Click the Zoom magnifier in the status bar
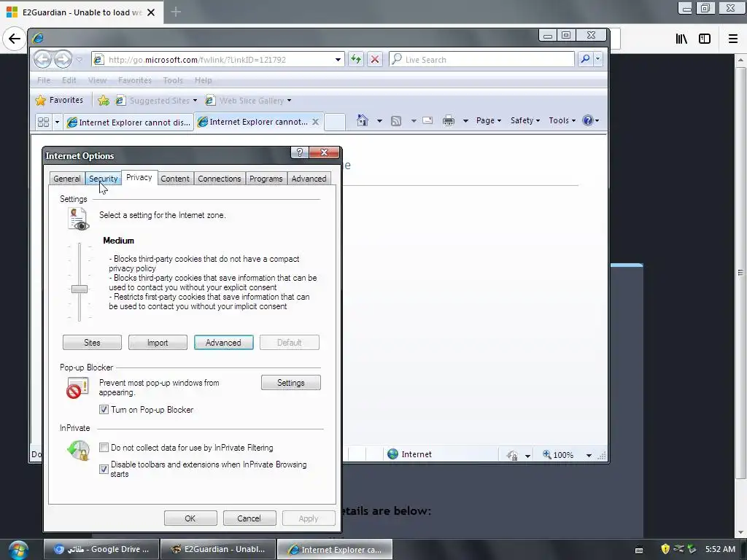The image size is (747, 560). pos(547,454)
